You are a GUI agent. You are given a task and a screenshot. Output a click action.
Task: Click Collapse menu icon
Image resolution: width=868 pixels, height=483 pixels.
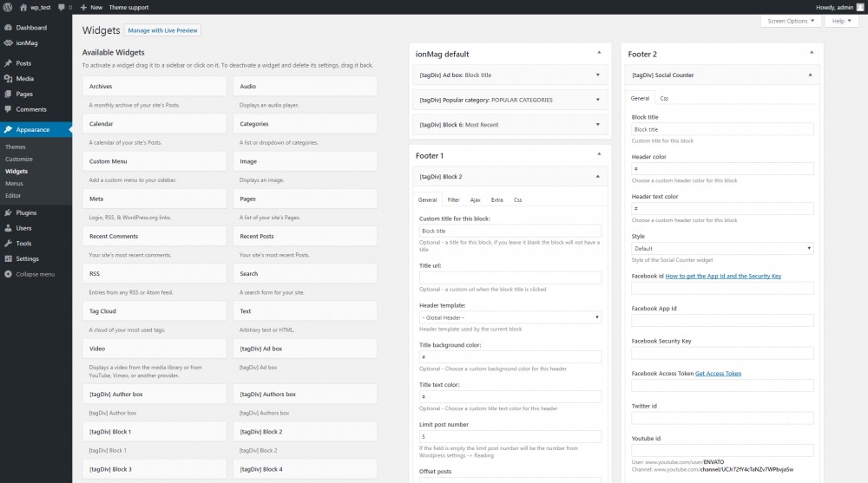click(x=9, y=274)
